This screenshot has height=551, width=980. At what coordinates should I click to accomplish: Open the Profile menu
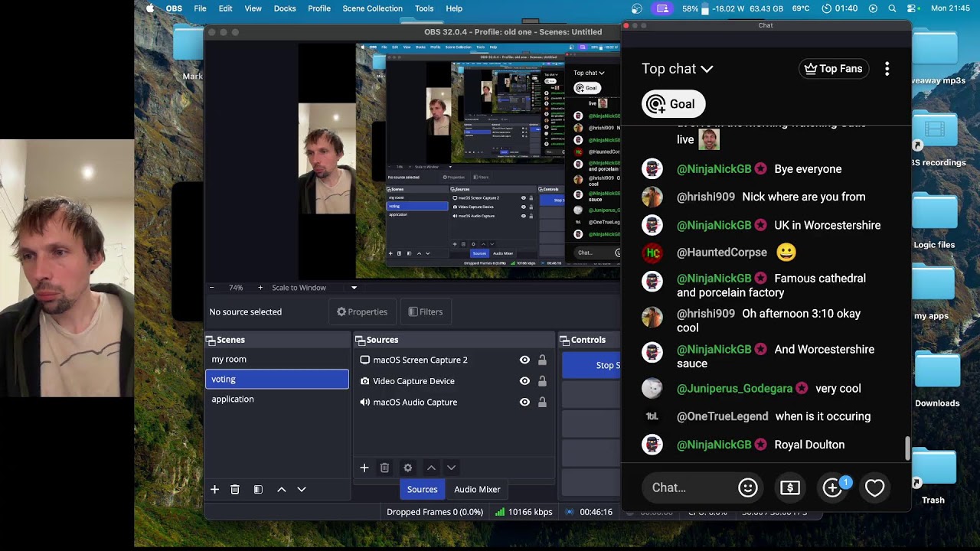[319, 8]
